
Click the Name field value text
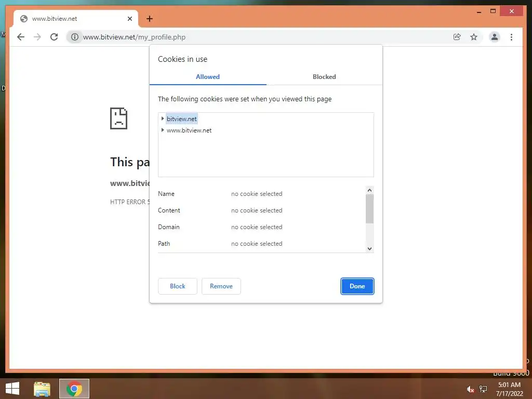pos(257,194)
